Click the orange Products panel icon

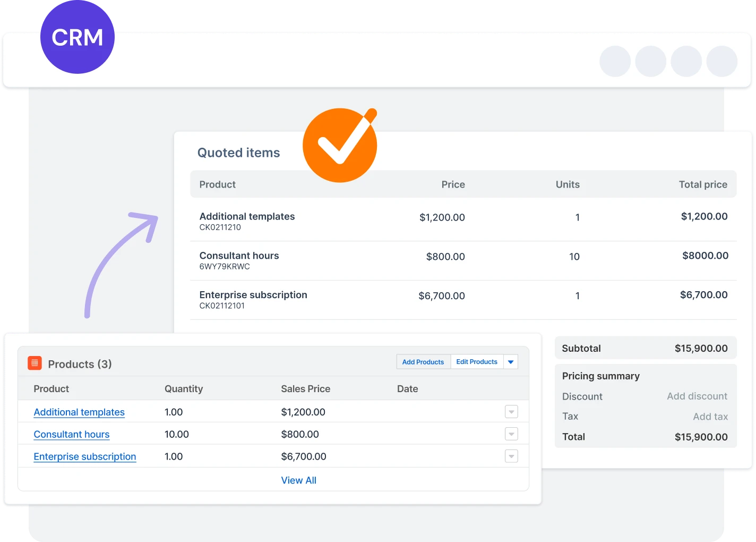tap(34, 363)
